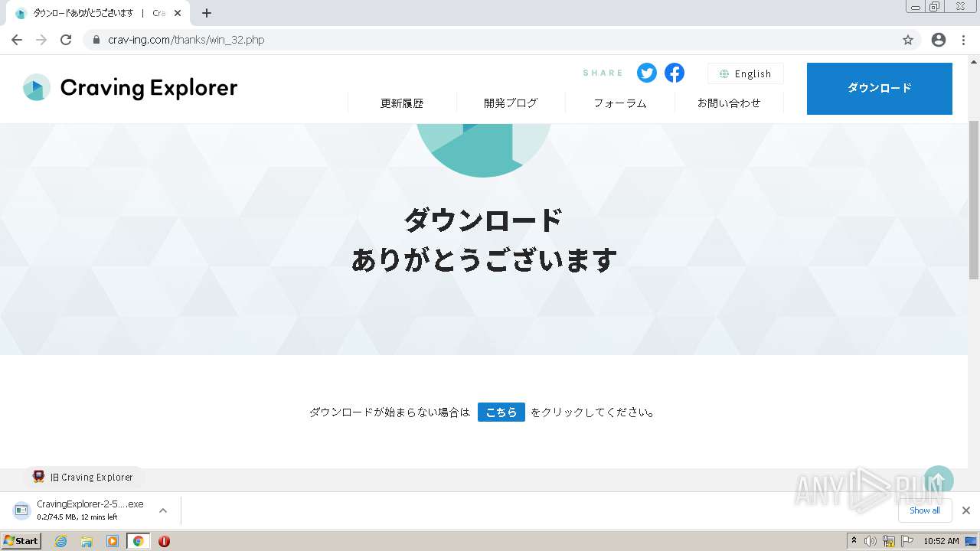The width and height of the screenshot is (980, 551).
Task: Click Show all downloads
Action: (x=924, y=510)
